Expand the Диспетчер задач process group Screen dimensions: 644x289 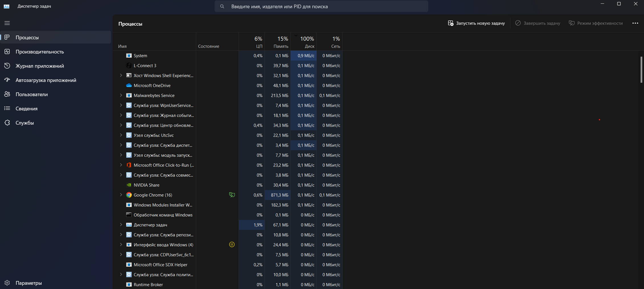pyautogui.click(x=121, y=225)
